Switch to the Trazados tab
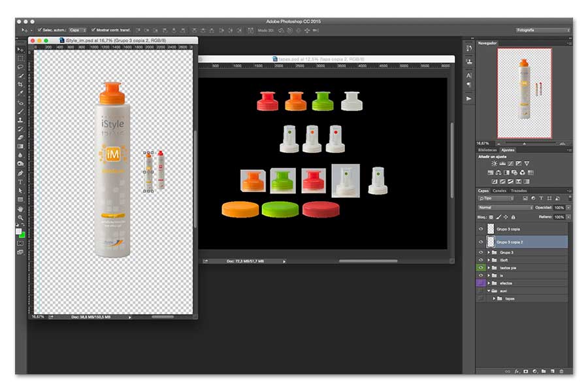Screen dimensions: 588x392 click(519, 191)
